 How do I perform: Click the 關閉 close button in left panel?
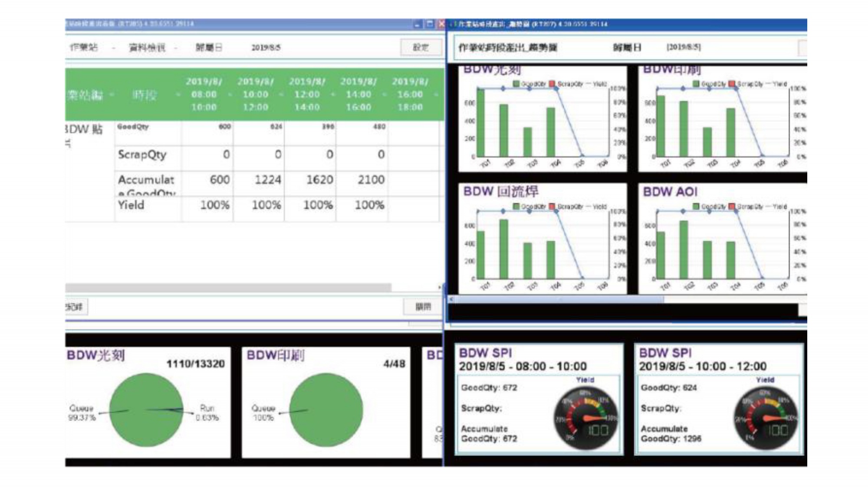tap(423, 307)
